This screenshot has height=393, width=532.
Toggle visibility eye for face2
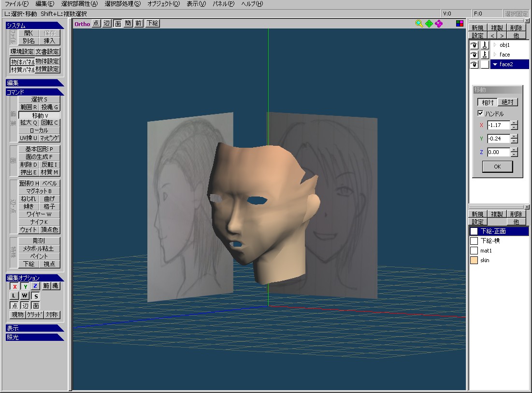coord(474,64)
